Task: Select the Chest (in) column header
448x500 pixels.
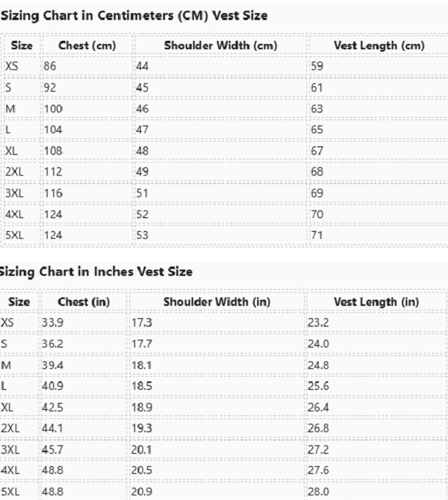Action: [83, 302]
